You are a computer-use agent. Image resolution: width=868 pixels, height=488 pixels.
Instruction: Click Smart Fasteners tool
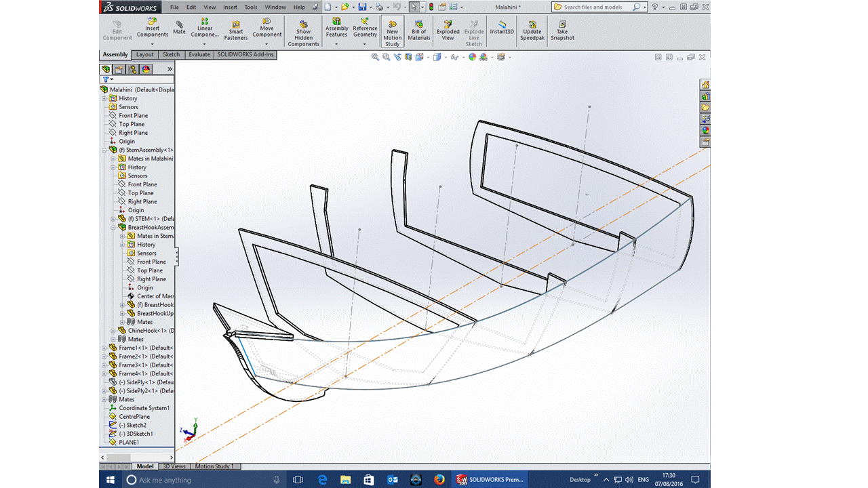(236, 31)
